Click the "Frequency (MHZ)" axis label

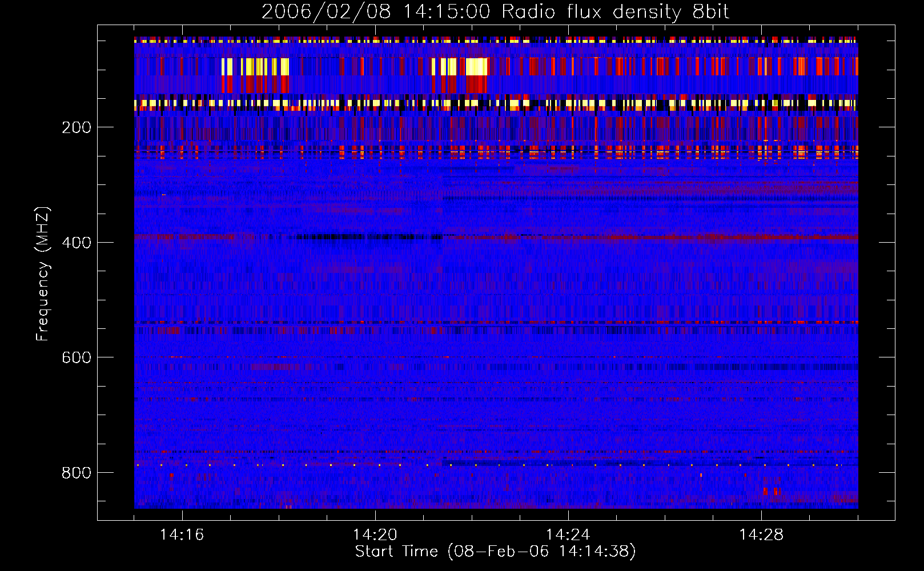tap(42, 274)
